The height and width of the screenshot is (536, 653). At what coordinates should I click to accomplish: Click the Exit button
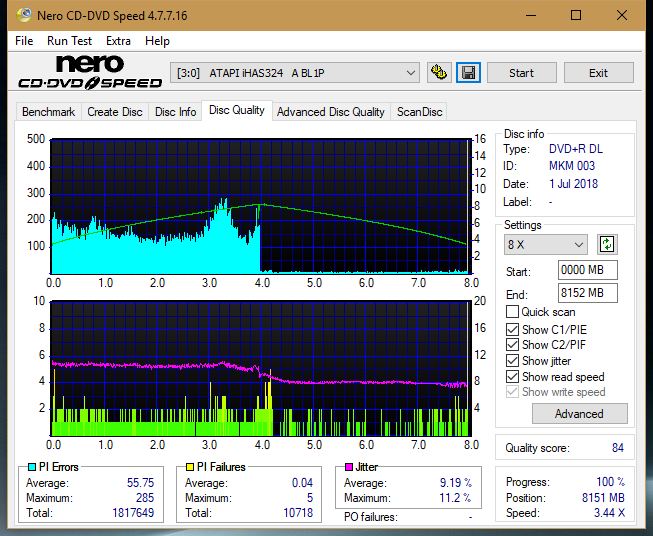coord(598,73)
